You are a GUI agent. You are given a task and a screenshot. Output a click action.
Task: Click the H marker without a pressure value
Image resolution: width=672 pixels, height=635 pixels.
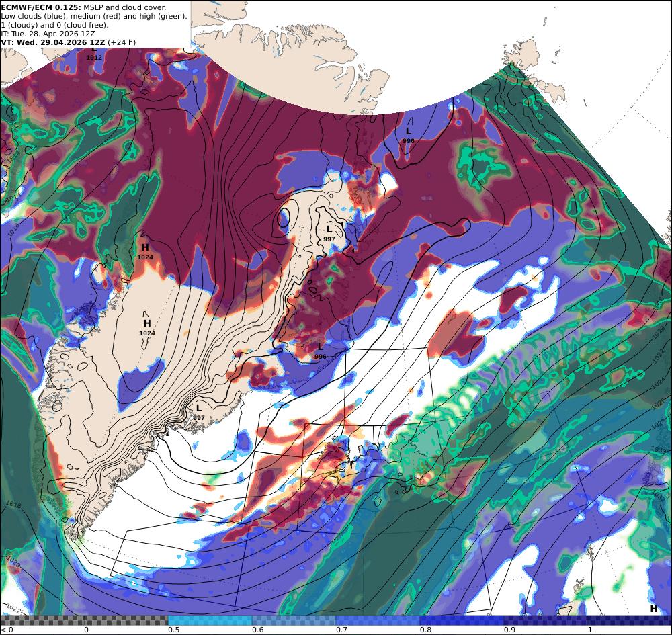(654, 609)
